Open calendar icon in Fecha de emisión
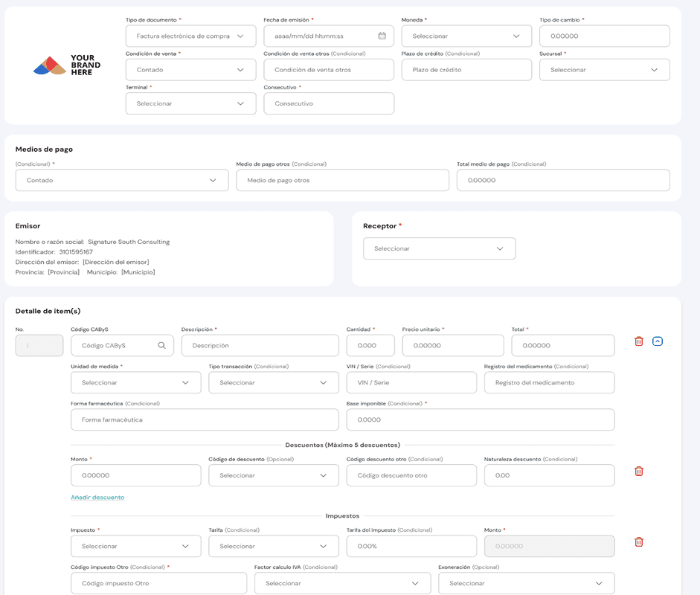This screenshot has height=595, width=700. (x=382, y=36)
